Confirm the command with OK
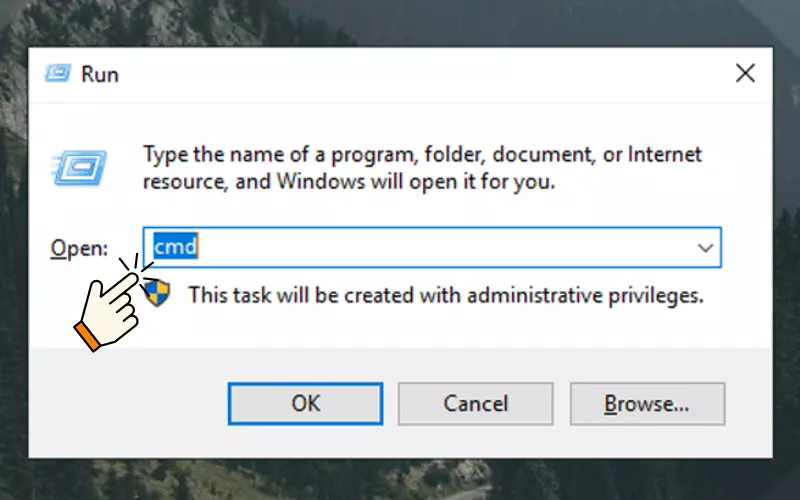Viewport: 800px width, 500px height. tap(305, 404)
